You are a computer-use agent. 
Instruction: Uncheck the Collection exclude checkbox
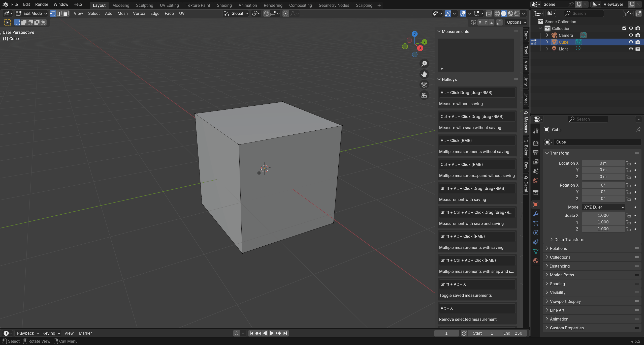coord(624,28)
